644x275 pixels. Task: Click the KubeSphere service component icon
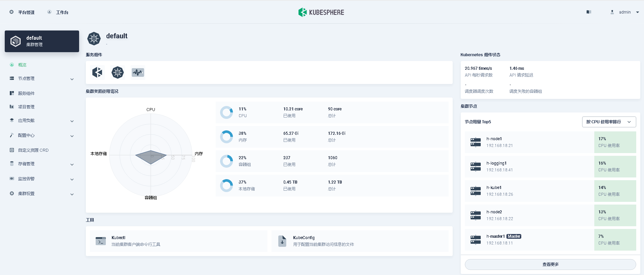97,72
